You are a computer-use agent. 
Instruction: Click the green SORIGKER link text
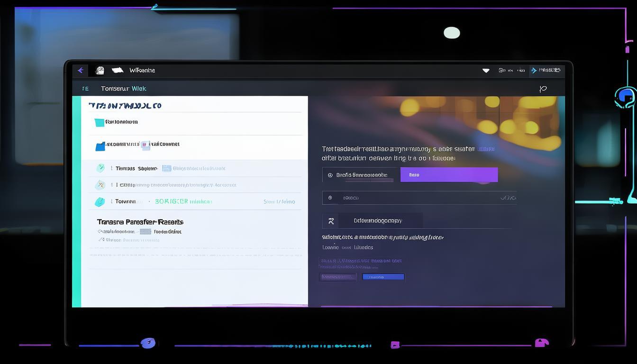click(172, 201)
